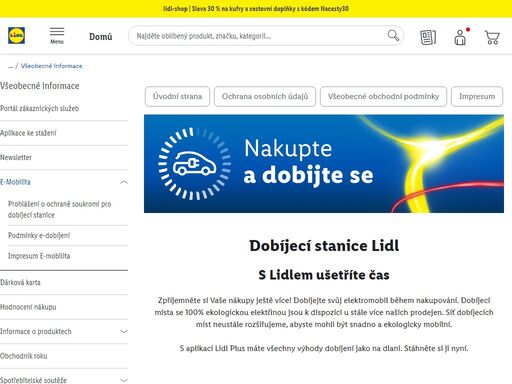The image size is (512, 384).
Task: Click the breadcrumb ellipsis
Action: coord(10,66)
